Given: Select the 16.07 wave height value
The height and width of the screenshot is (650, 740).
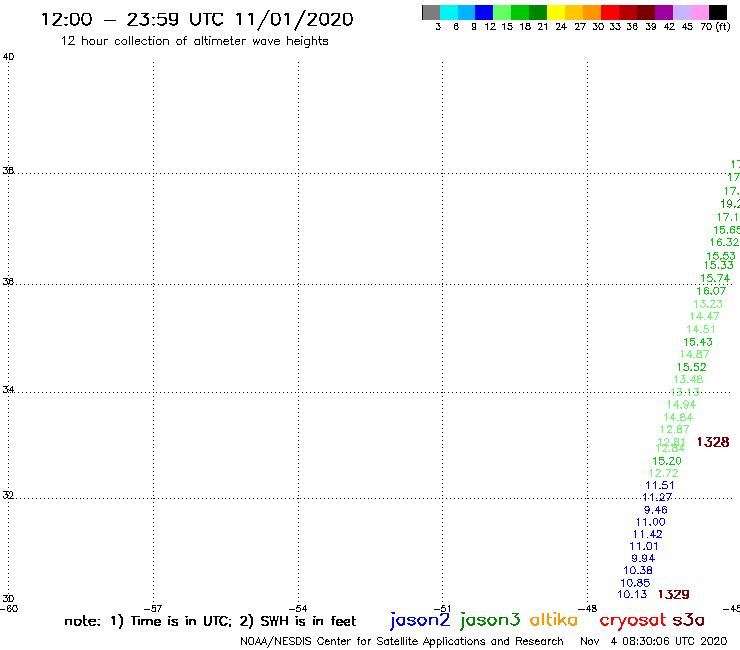Looking at the screenshot, I should [711, 291].
